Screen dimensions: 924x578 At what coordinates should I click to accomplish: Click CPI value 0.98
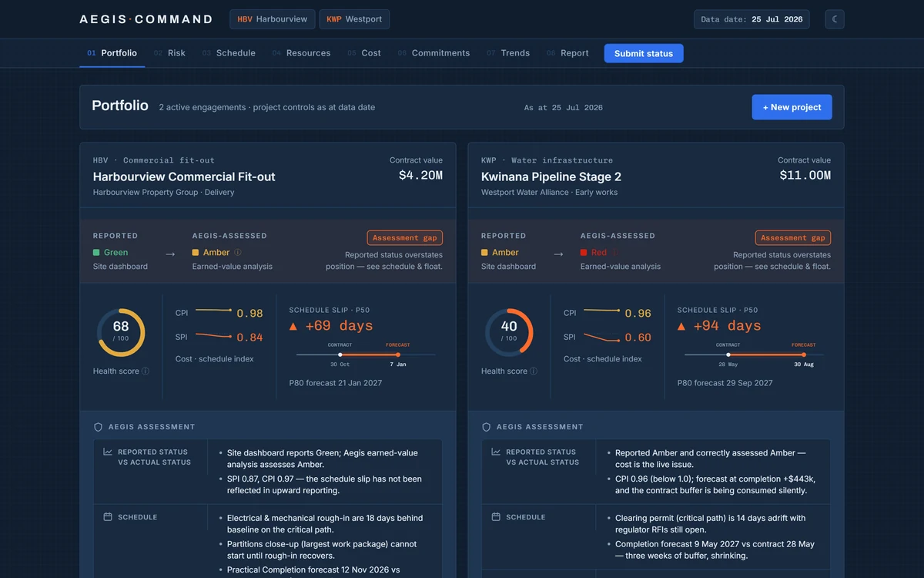pos(249,313)
